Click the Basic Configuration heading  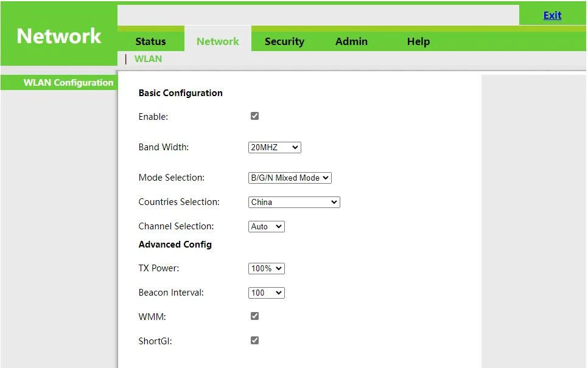tap(180, 93)
